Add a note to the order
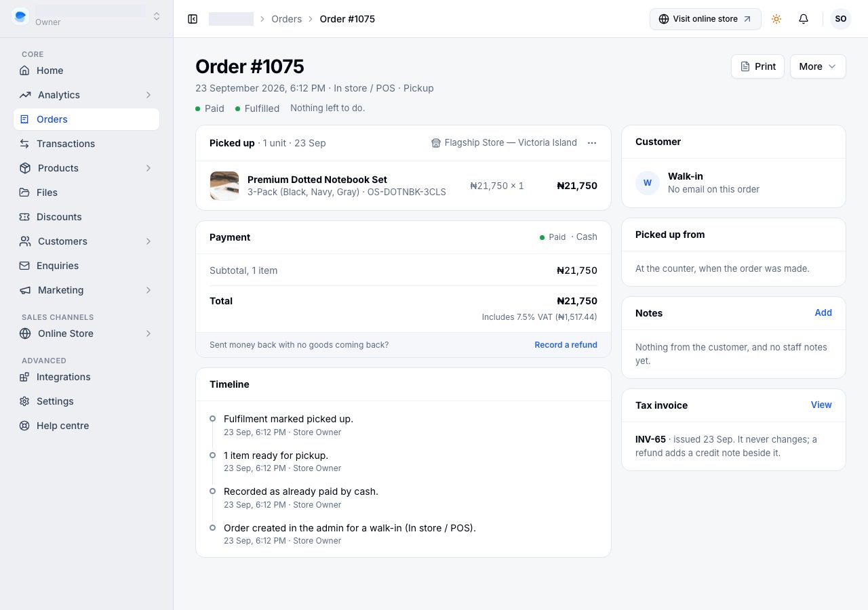Screen dimensions: 868x610 pos(823,312)
